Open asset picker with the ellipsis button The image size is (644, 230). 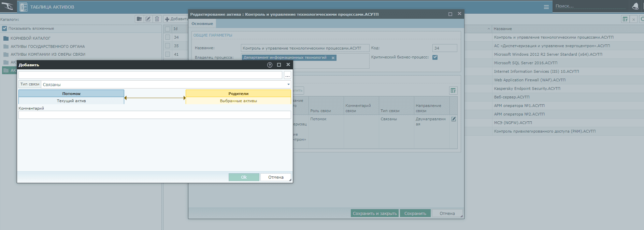point(287,76)
